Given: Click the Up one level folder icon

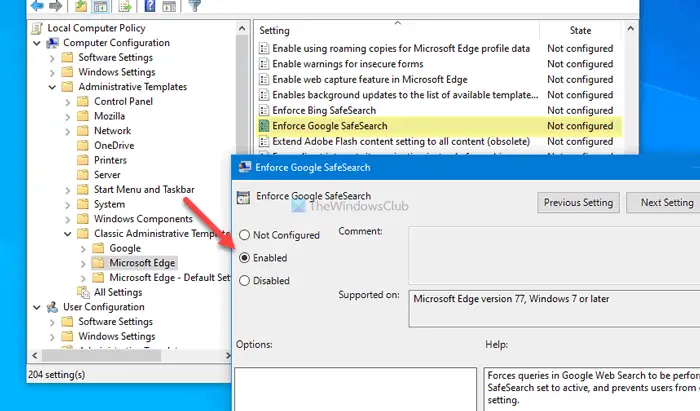Looking at the screenshot, I should tap(81, 6).
